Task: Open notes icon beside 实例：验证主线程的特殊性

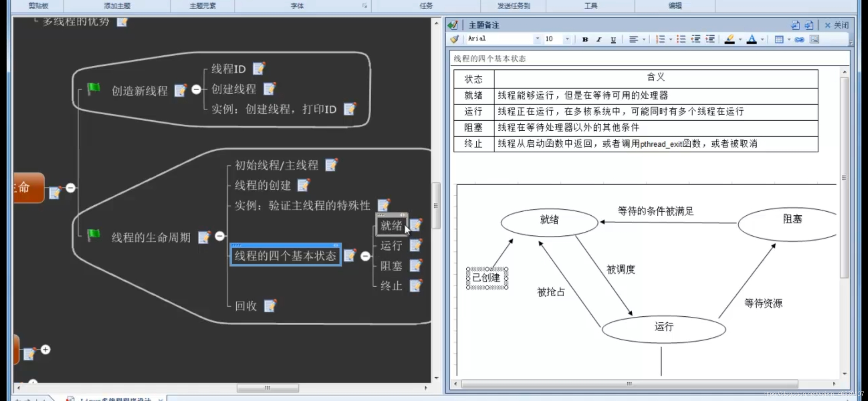Action: coord(384,205)
